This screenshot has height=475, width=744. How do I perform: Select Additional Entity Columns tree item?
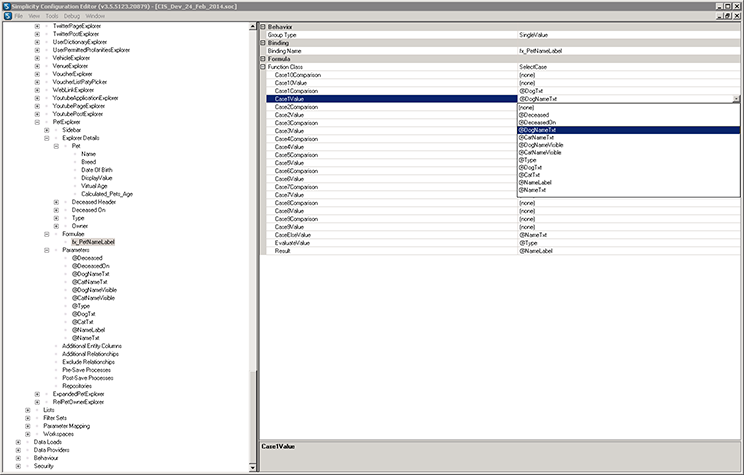tap(92, 346)
